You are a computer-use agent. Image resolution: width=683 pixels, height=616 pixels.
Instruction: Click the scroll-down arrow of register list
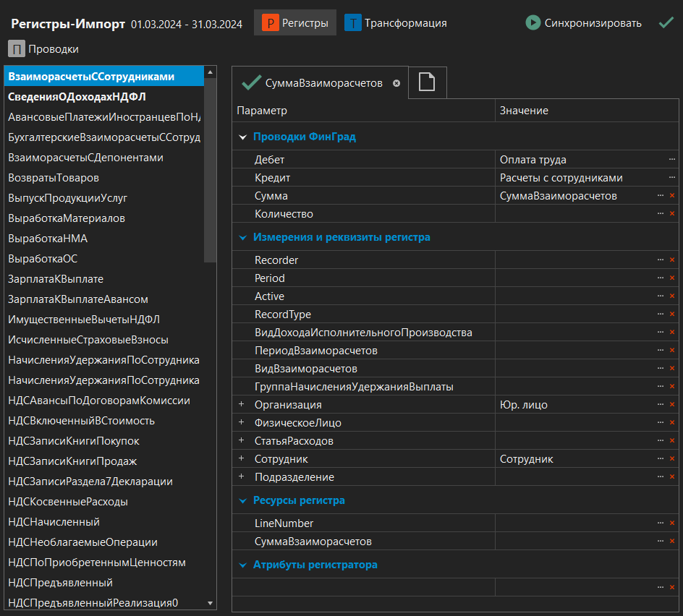pyautogui.click(x=211, y=603)
